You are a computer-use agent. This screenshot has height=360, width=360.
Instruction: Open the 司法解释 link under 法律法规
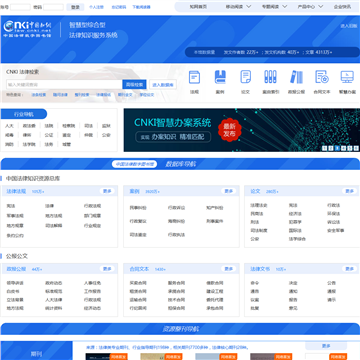pos(54,226)
